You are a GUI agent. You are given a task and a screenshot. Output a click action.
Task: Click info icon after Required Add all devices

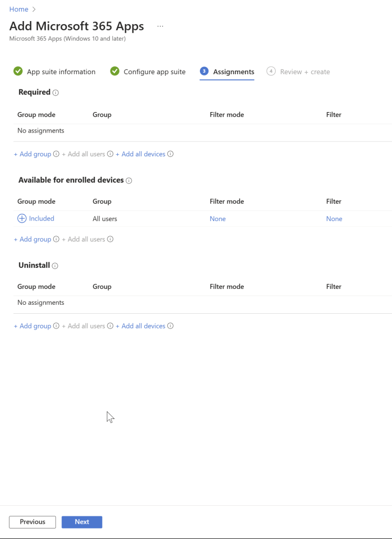(x=170, y=154)
